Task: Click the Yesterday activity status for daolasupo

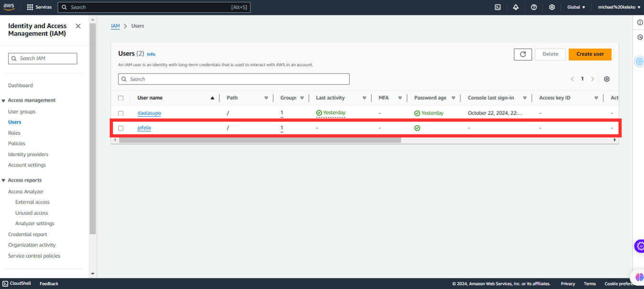Action: click(331, 113)
